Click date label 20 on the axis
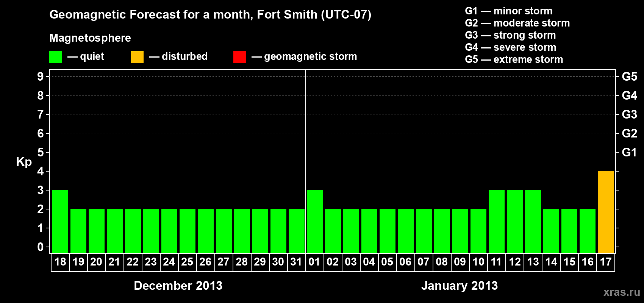 96,262
